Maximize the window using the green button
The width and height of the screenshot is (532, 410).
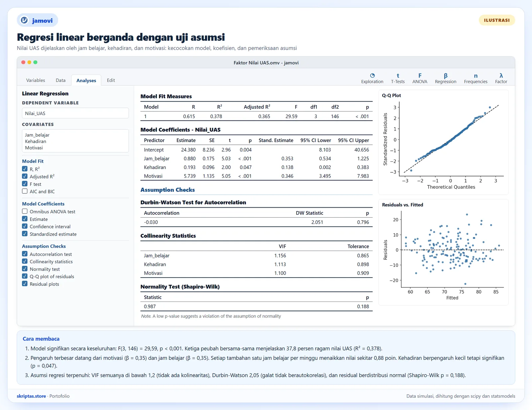click(x=35, y=62)
